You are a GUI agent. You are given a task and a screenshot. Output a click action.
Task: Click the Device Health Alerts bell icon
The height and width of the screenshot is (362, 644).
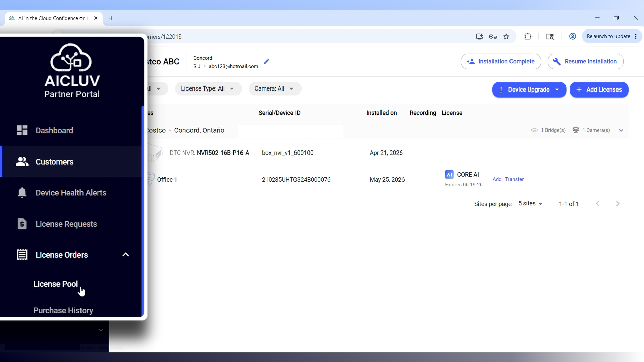(x=22, y=193)
